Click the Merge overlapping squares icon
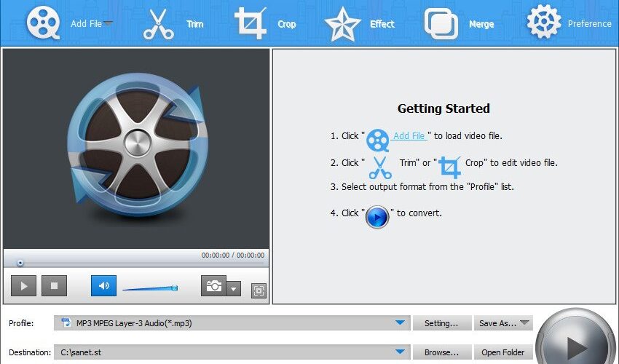 pos(441,24)
